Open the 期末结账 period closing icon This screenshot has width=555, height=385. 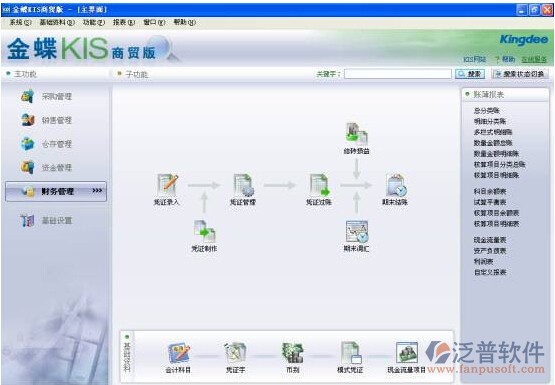point(396,185)
